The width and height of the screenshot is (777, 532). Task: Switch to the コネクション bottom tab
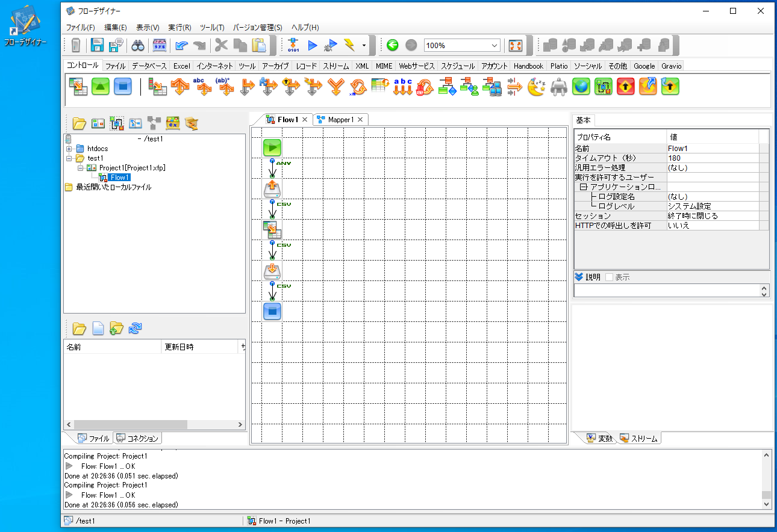coord(137,438)
